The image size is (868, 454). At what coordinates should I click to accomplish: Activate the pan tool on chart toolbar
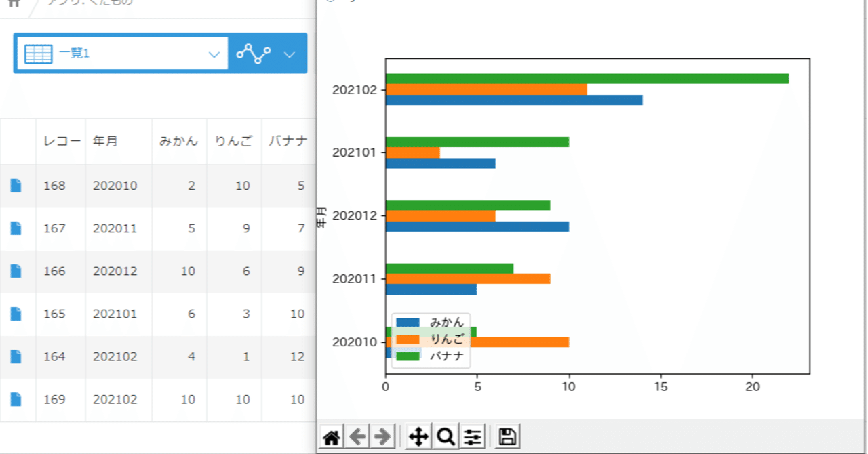[x=417, y=436]
